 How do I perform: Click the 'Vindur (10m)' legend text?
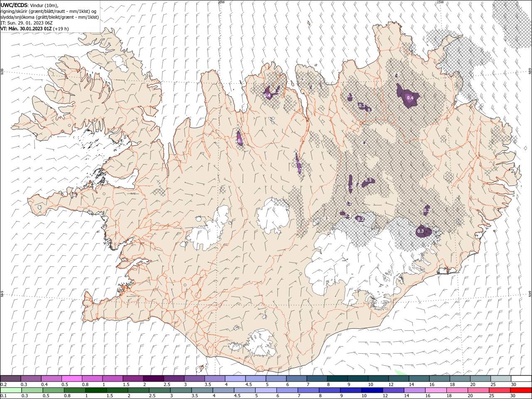click(x=44, y=5)
